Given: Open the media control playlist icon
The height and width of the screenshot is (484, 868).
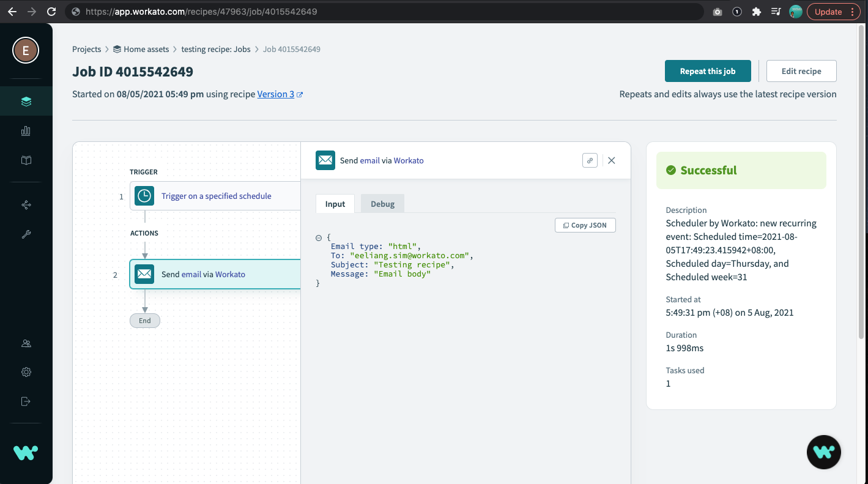Looking at the screenshot, I should coord(776,12).
